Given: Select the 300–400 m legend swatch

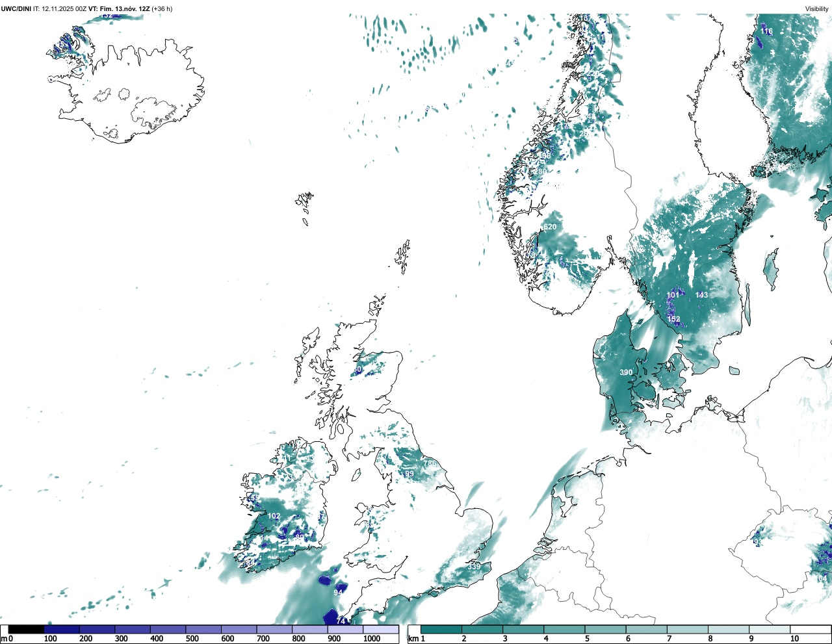Looking at the screenshot, I should (133, 629).
